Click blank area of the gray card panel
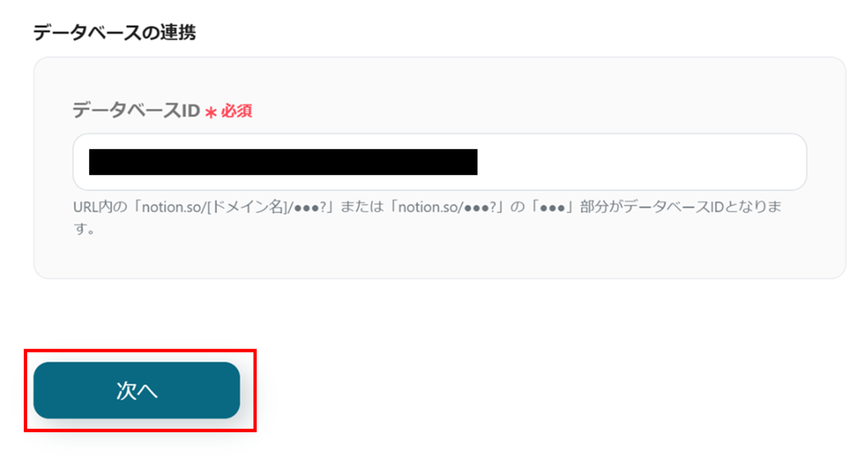This screenshot has height=462, width=868. [x=440, y=255]
